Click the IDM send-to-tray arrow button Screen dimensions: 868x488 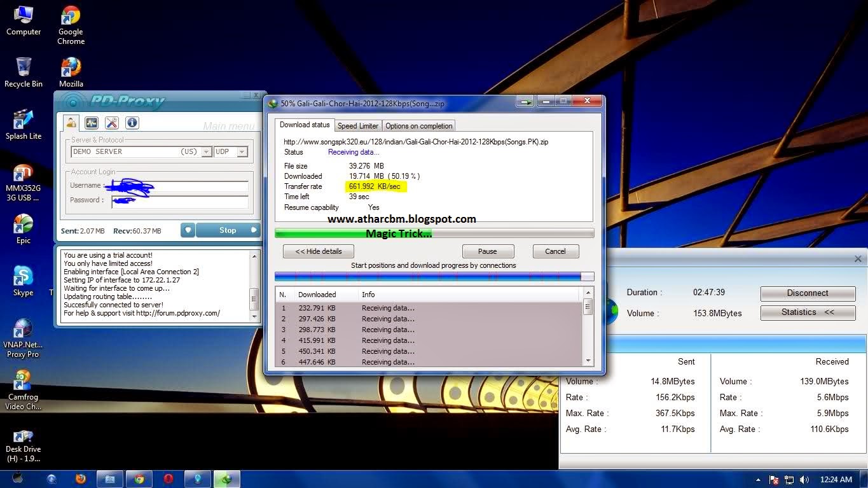click(526, 101)
